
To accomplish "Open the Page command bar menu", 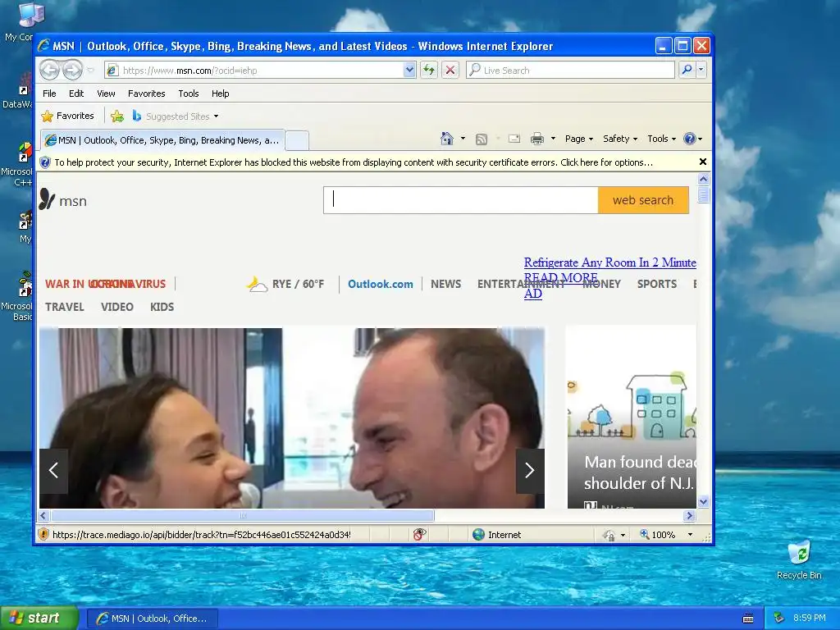I will pos(578,139).
